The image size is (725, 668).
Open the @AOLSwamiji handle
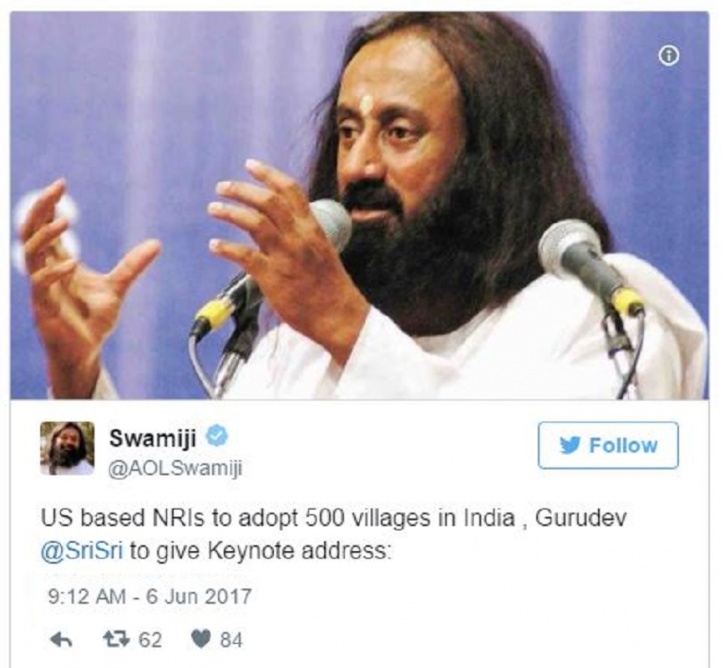click(175, 468)
